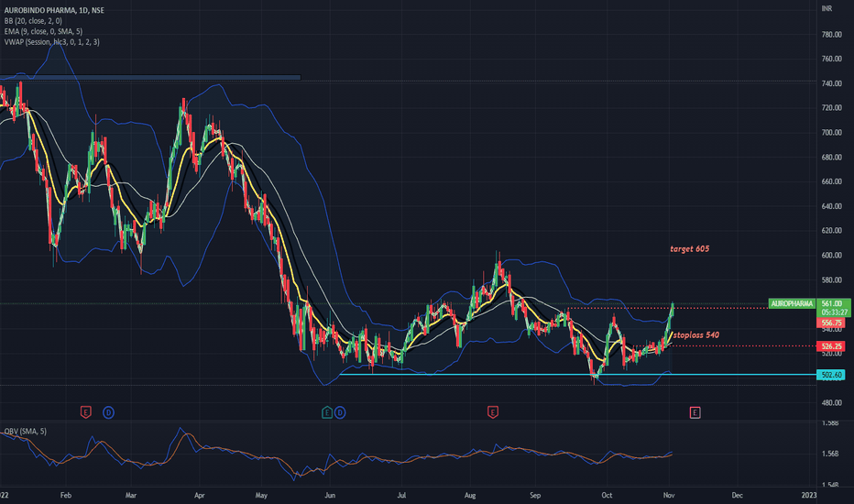Screen dimensions: 854x504
Task: Select the cyan horizontal support line
Action: point(577,374)
